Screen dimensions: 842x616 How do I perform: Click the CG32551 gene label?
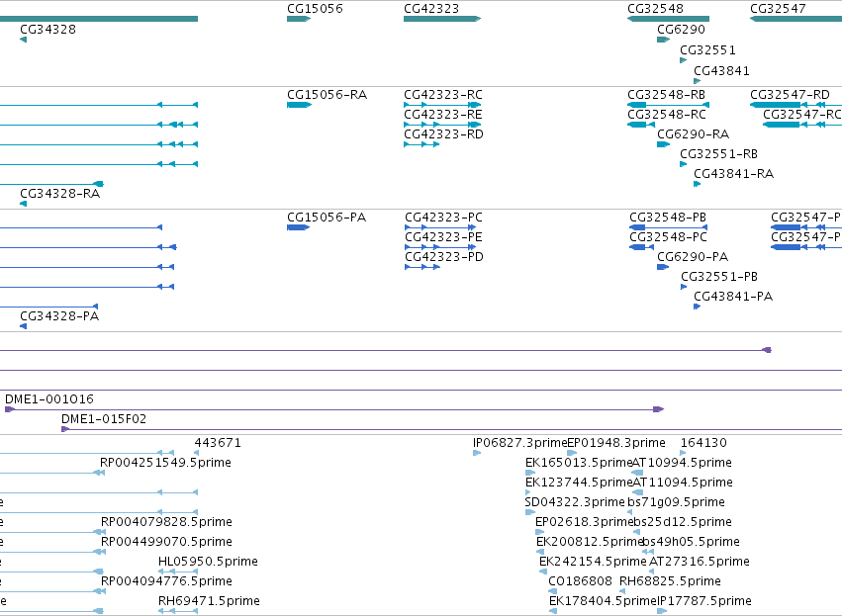pos(707,50)
